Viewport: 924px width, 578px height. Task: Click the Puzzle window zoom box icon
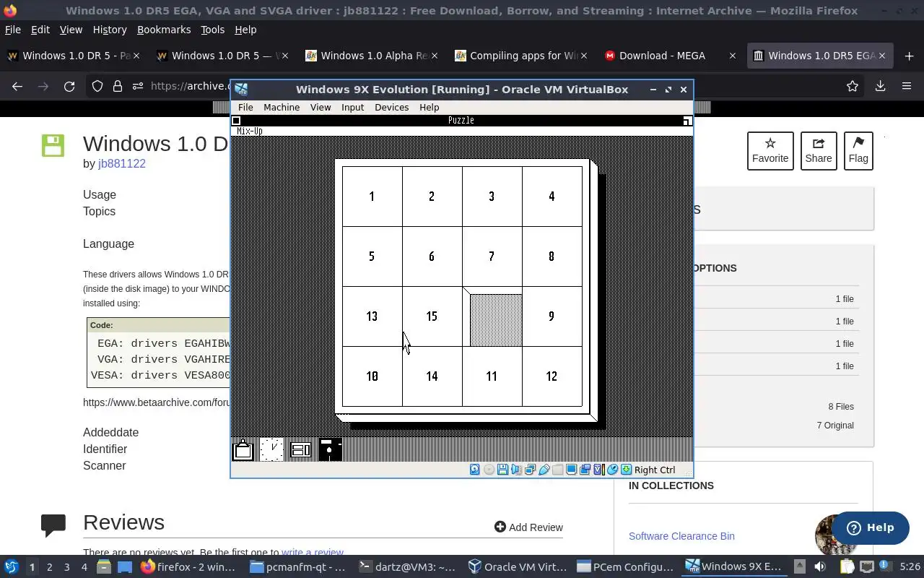point(687,121)
